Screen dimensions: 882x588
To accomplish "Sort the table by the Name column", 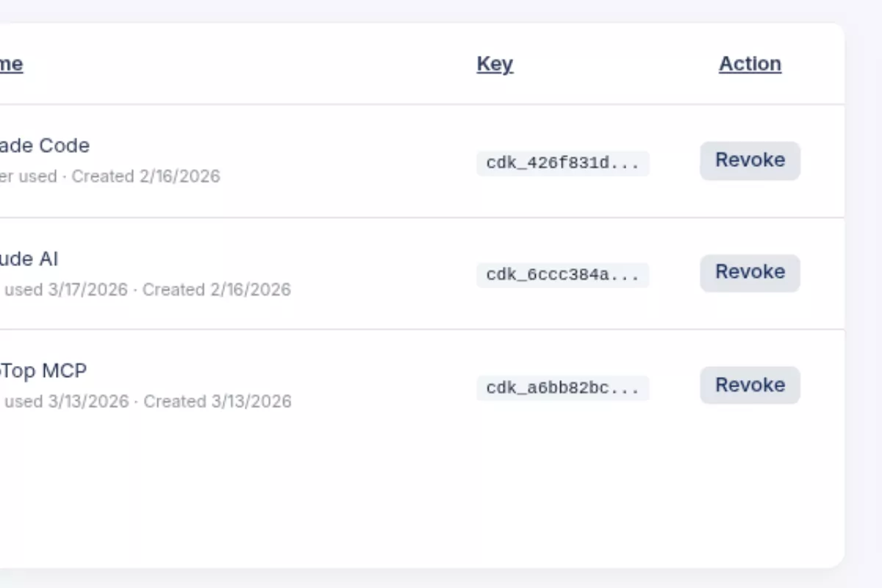I will pyautogui.click(x=10, y=64).
